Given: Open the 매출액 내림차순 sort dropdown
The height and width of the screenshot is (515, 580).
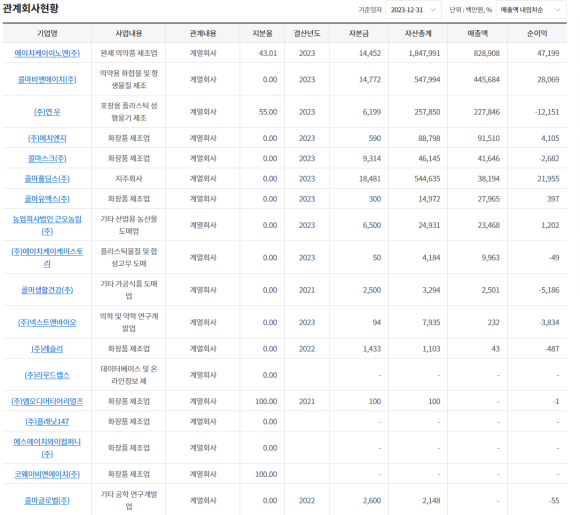Looking at the screenshot, I should 531,10.
